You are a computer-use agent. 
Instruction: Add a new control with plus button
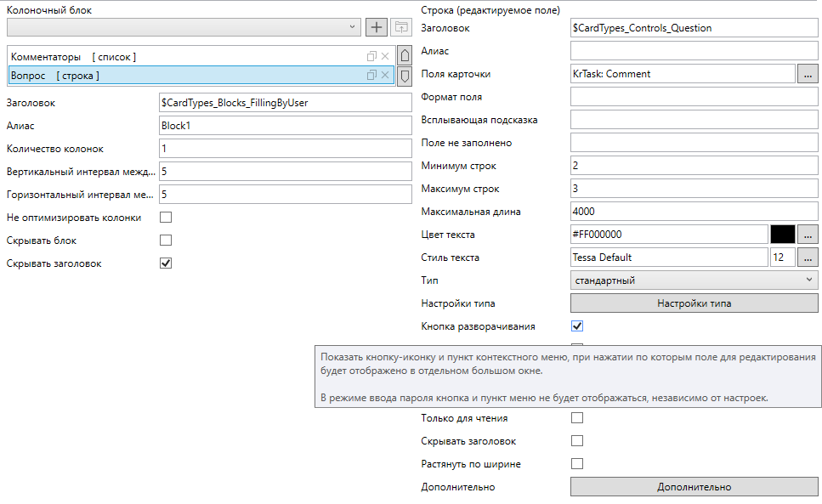(377, 27)
